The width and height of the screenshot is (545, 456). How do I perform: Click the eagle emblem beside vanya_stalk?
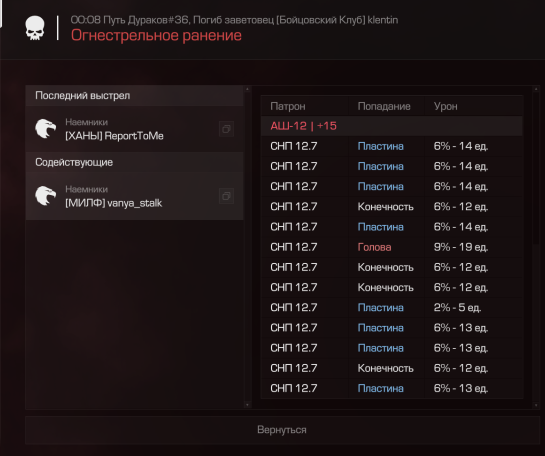pyautogui.click(x=46, y=196)
